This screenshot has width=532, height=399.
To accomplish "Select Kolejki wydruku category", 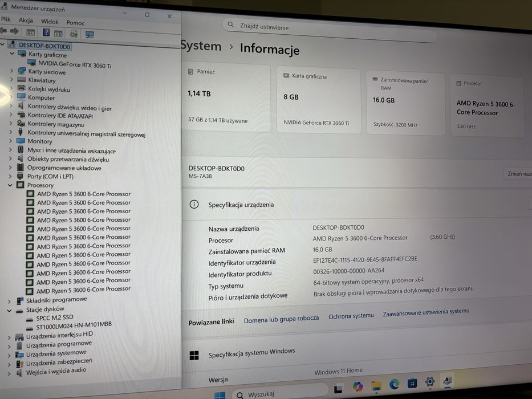I will pyautogui.click(x=49, y=89).
